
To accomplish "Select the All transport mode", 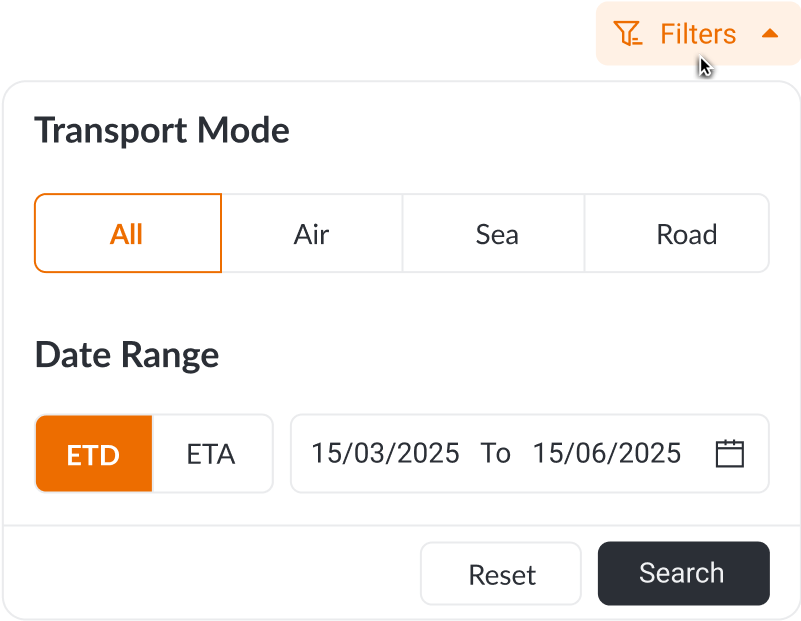I will (127, 234).
